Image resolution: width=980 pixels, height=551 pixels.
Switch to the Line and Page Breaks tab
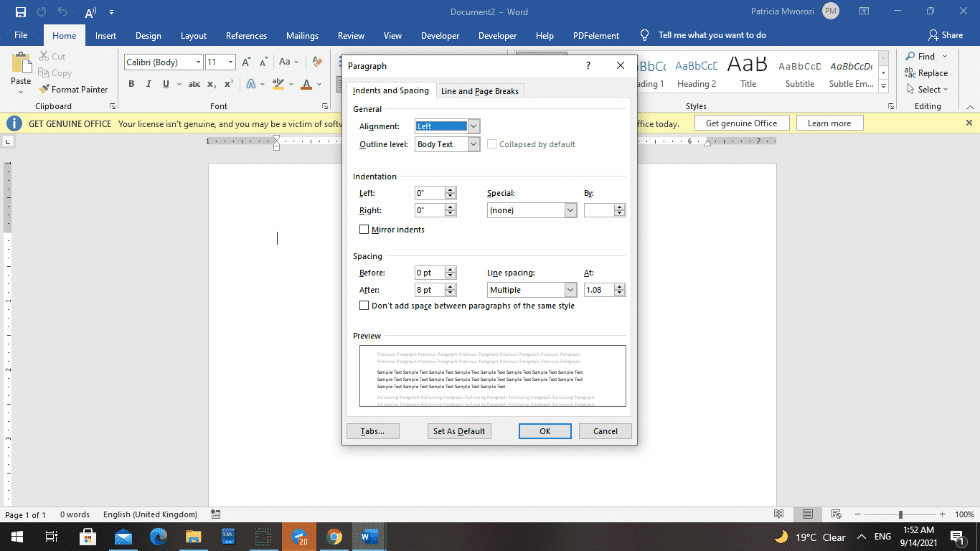point(479,90)
